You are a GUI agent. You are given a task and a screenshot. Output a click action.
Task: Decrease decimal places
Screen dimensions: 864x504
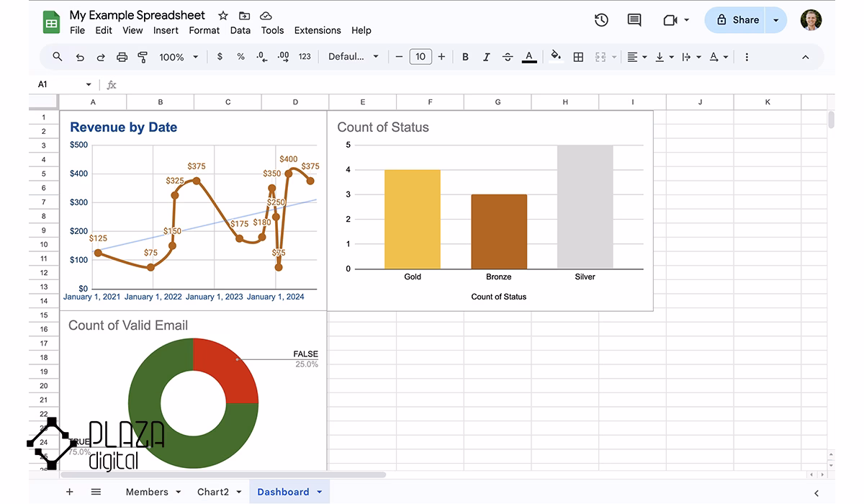(x=261, y=57)
